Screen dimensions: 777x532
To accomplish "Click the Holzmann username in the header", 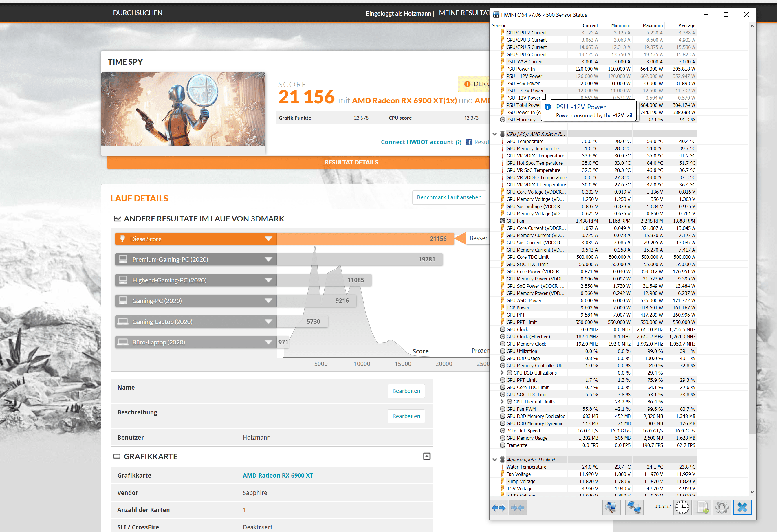I will point(417,13).
